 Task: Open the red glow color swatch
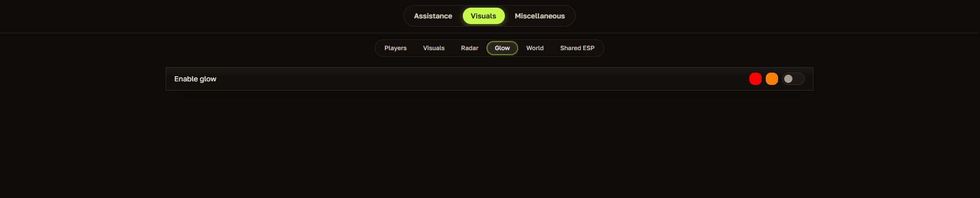(x=756, y=79)
